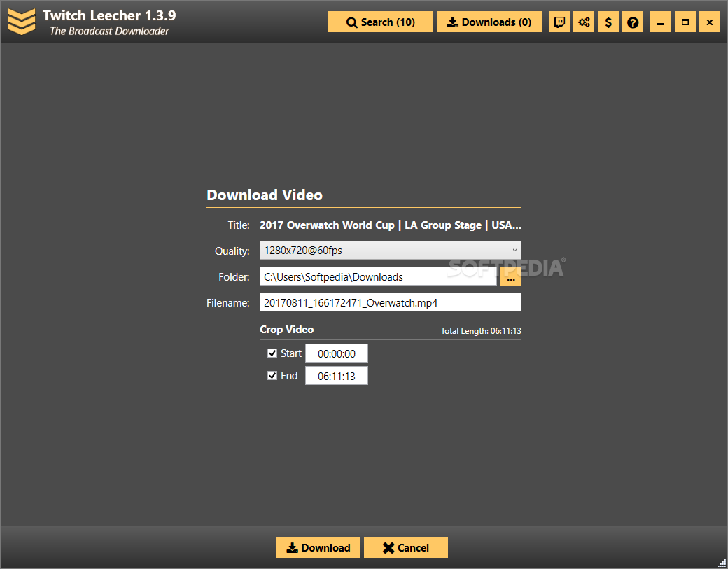Click the Total Length 06:11:13 text
Viewport: 728px width, 569px height.
pyautogui.click(x=481, y=331)
